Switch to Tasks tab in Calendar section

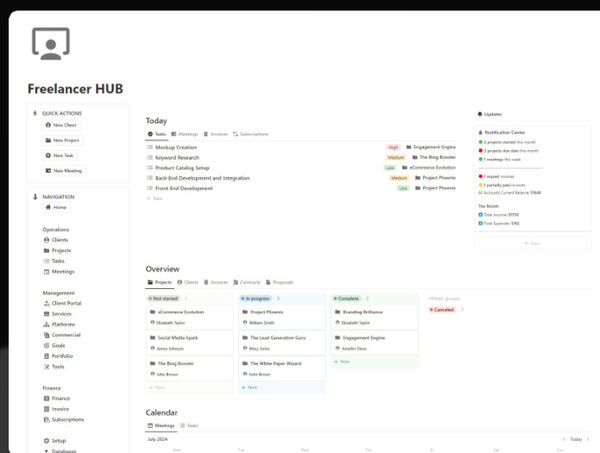pos(189,425)
